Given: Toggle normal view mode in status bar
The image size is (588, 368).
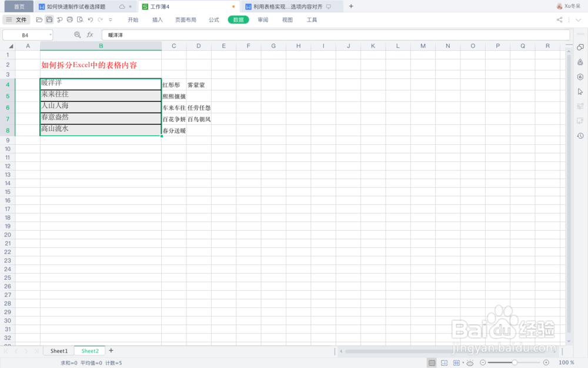Looking at the screenshot, I should [x=432, y=363].
